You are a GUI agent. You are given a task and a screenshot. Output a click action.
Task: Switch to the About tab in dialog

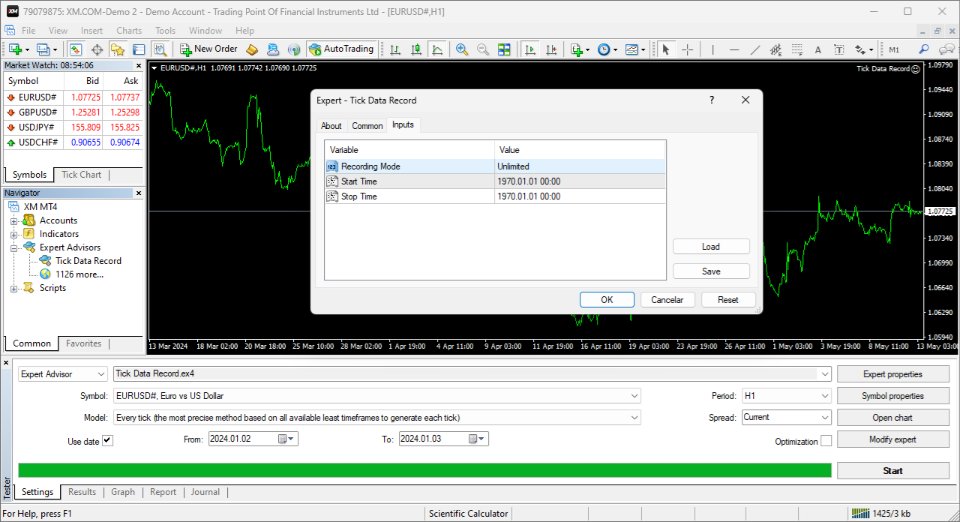tap(331, 125)
